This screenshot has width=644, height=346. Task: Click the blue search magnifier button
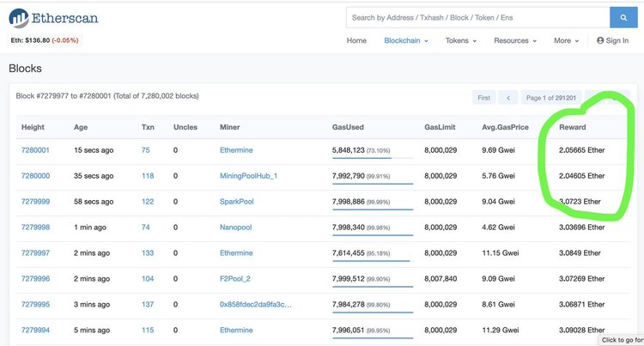click(622, 17)
